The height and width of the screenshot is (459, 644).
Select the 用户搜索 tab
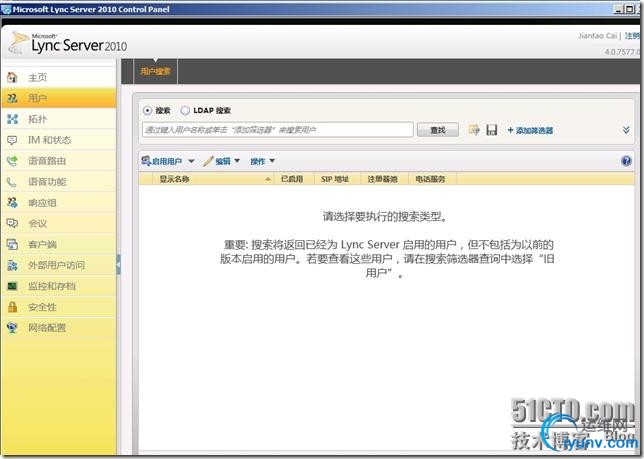tap(155, 71)
